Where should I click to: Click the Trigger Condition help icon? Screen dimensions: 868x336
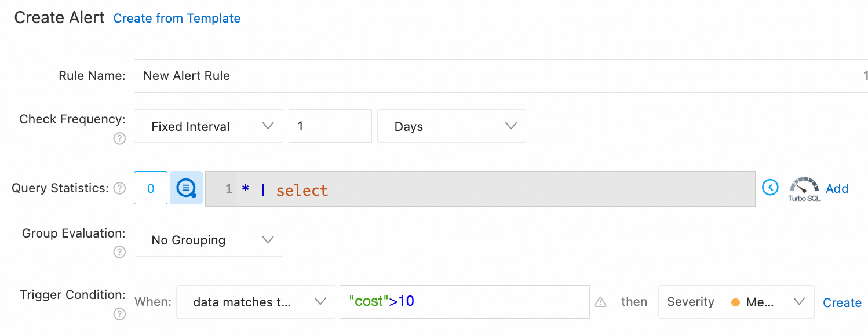pyautogui.click(x=119, y=314)
